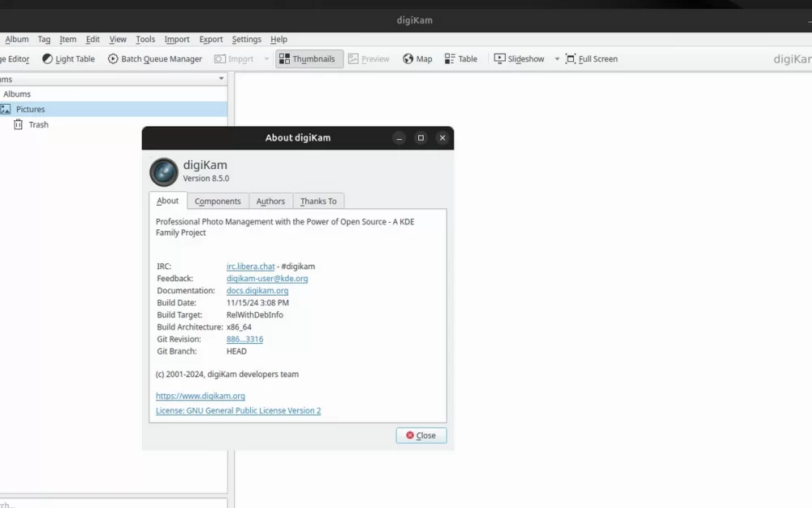Switch to Map view
Image resolution: width=812 pixels, height=508 pixels.
coord(417,58)
